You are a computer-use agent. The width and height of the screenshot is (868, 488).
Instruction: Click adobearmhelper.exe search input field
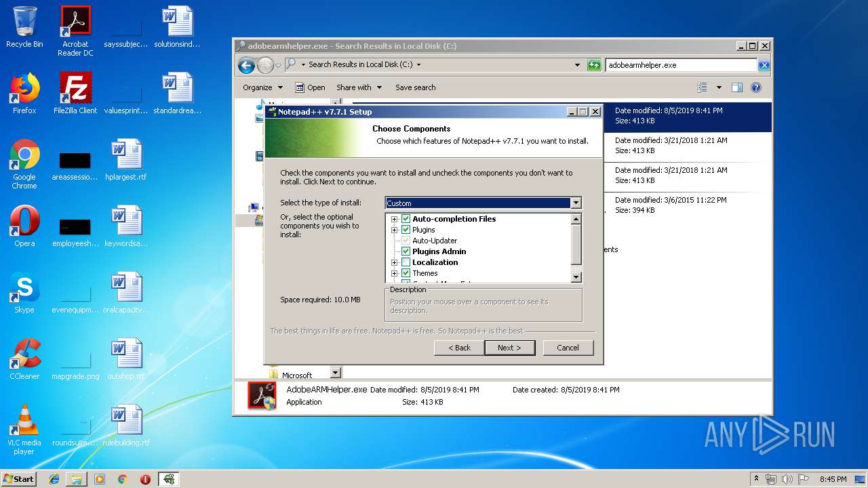pyautogui.click(x=682, y=65)
